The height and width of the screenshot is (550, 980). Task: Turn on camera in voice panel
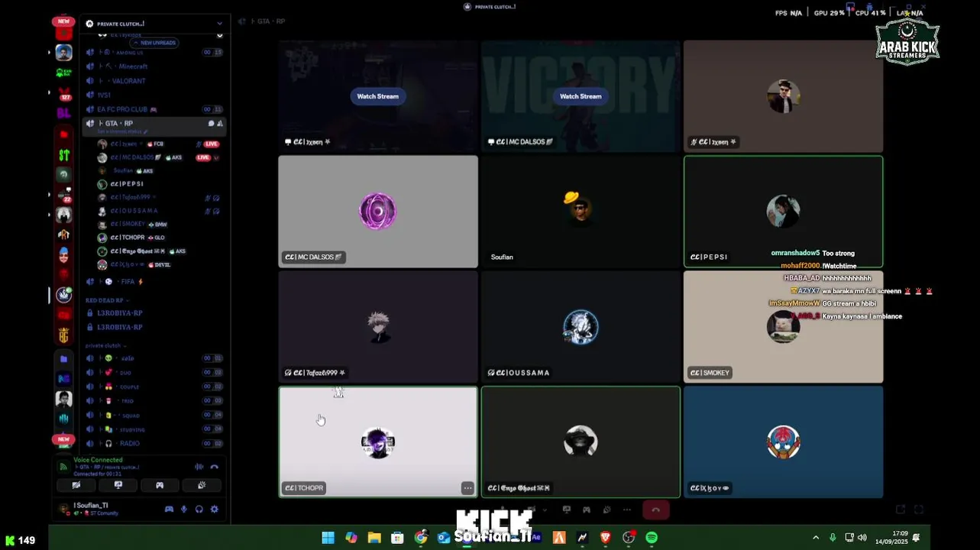76,485
